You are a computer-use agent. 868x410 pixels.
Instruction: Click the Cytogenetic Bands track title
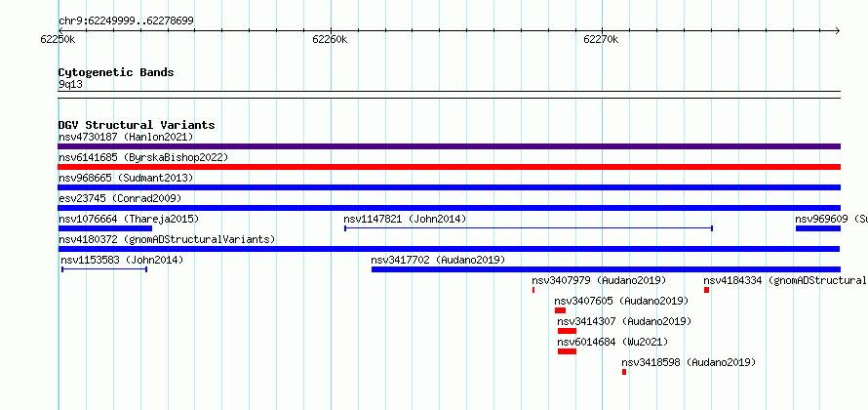point(116,72)
